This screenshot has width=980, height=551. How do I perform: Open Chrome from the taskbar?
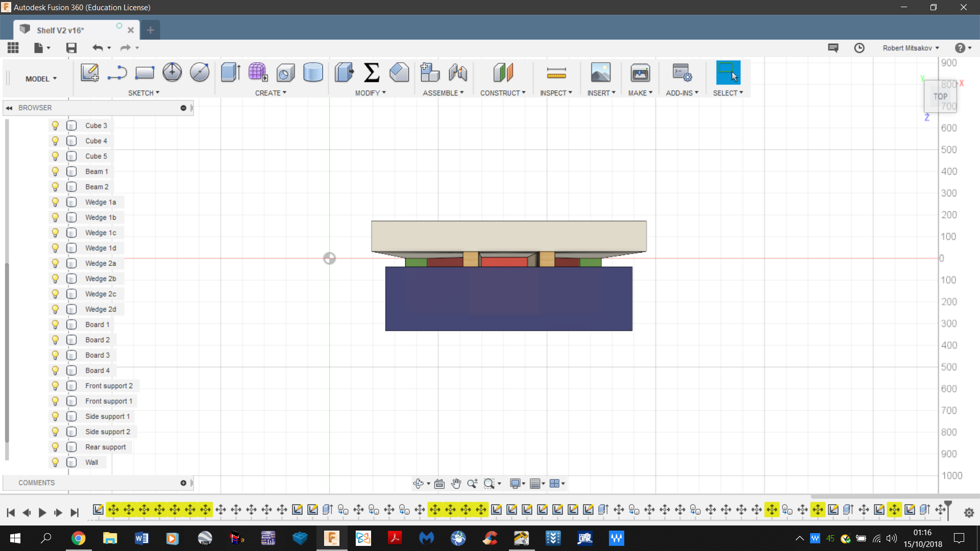(x=78, y=538)
